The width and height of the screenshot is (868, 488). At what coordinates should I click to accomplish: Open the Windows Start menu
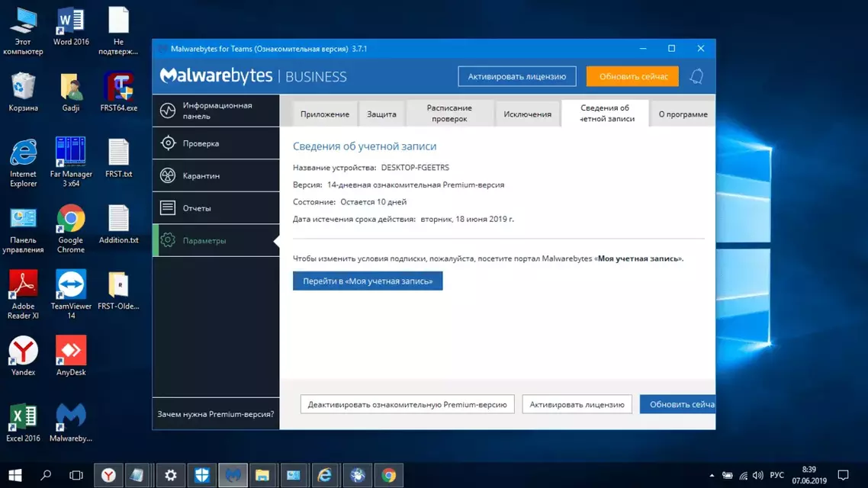(15, 475)
